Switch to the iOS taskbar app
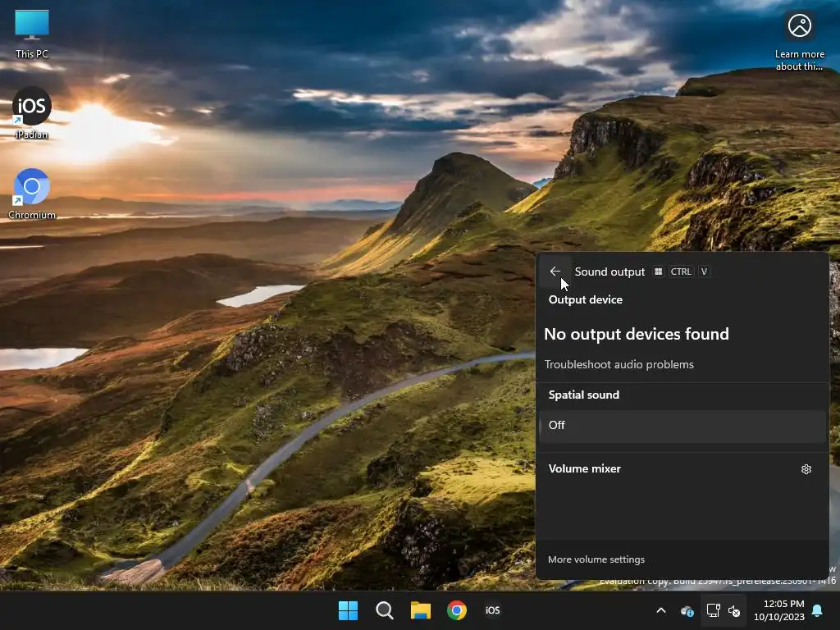840x630 pixels. tap(492, 610)
